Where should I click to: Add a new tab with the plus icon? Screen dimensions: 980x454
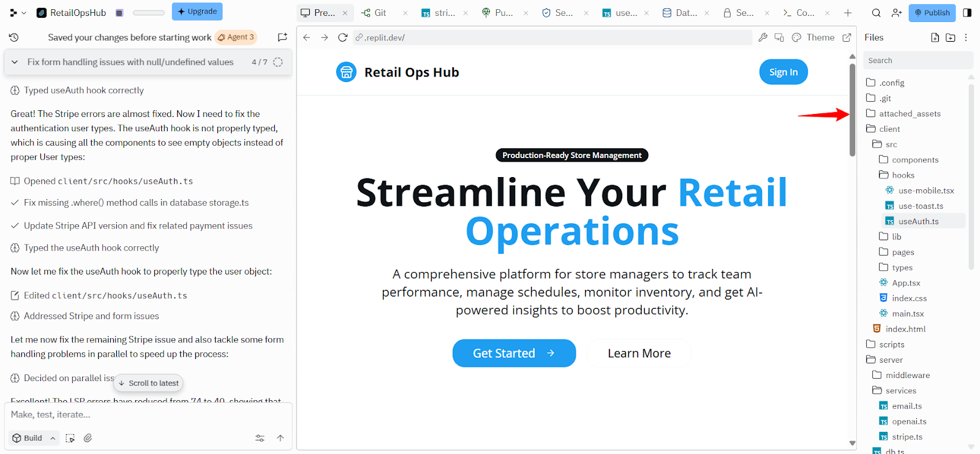tap(848, 12)
